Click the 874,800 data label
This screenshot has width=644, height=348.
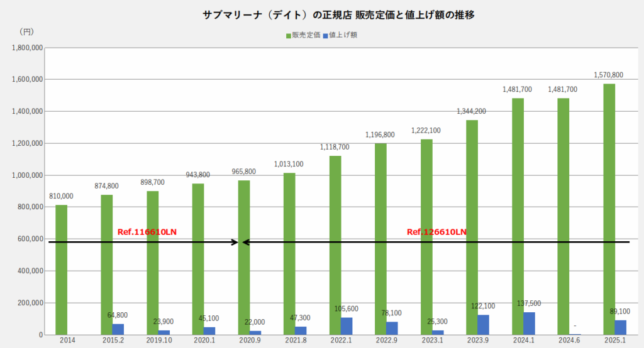pyautogui.click(x=106, y=187)
